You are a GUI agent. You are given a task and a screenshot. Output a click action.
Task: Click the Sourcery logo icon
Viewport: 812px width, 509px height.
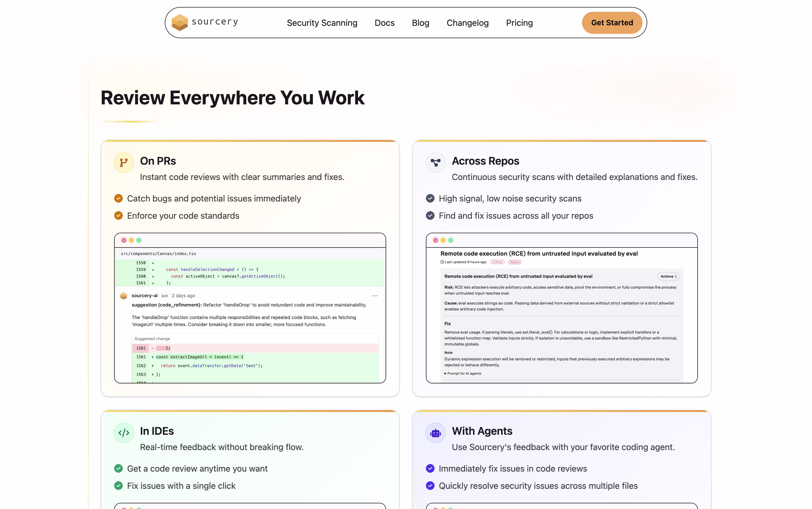coord(180,23)
